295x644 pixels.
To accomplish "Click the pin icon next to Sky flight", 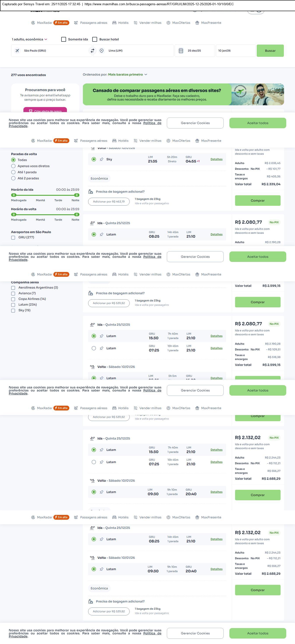I will pyautogui.click(x=101, y=159).
